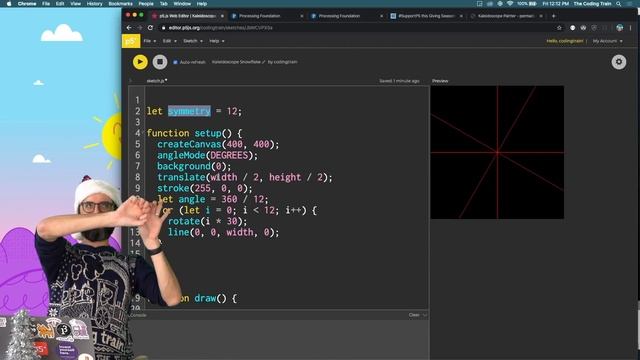This screenshot has width=640, height=360.
Task: Click the p5* logo icon
Action: (x=131, y=41)
